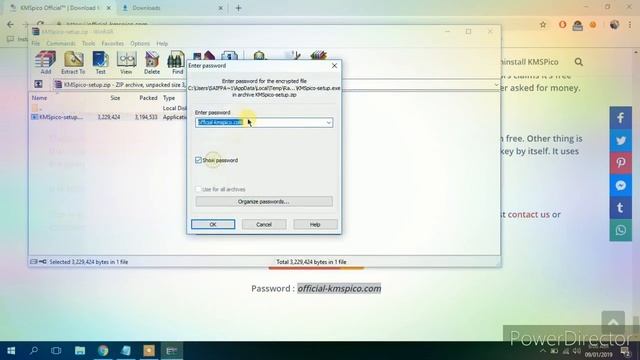Switch to the KMSpico Official browser tab
This screenshot has height=360, width=640.
[60, 8]
